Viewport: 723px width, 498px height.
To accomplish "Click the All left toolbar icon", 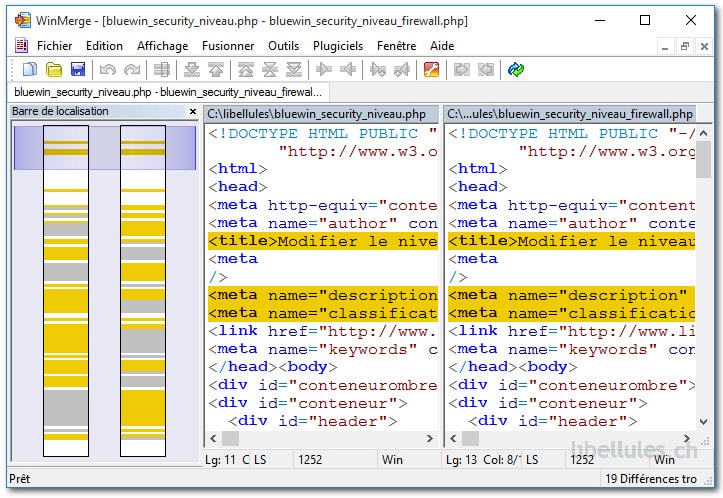I will (486, 70).
